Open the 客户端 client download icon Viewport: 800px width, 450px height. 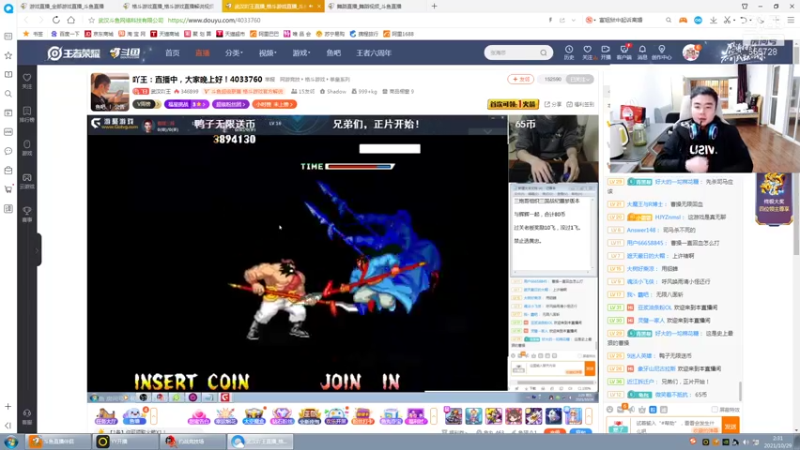pyautogui.click(x=624, y=52)
